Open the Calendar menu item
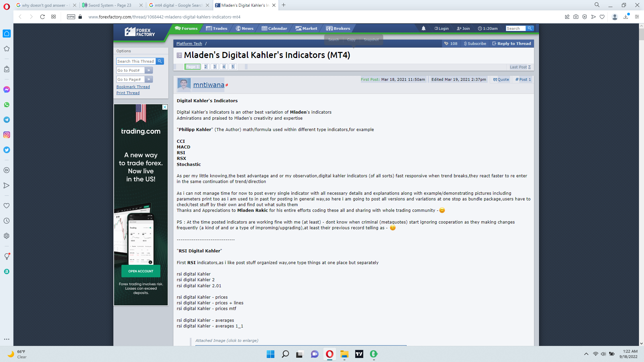 coord(274,28)
